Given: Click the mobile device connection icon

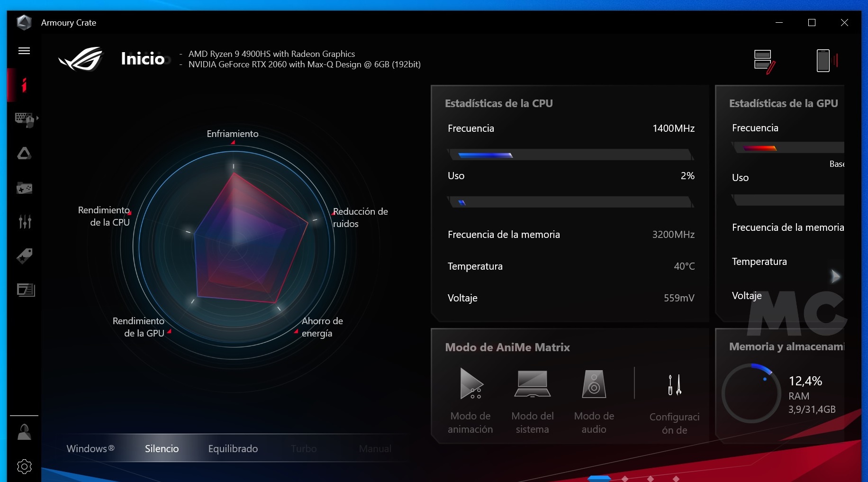Looking at the screenshot, I should tap(826, 61).
